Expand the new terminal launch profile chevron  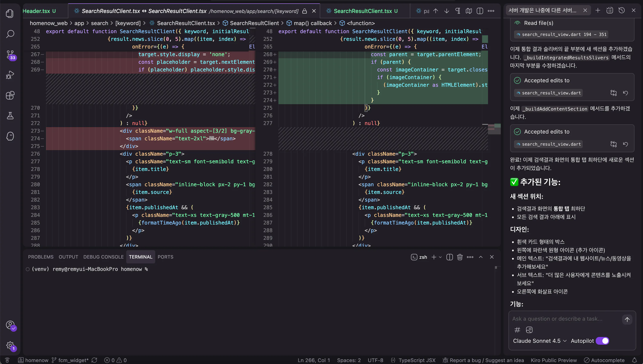coord(441,257)
